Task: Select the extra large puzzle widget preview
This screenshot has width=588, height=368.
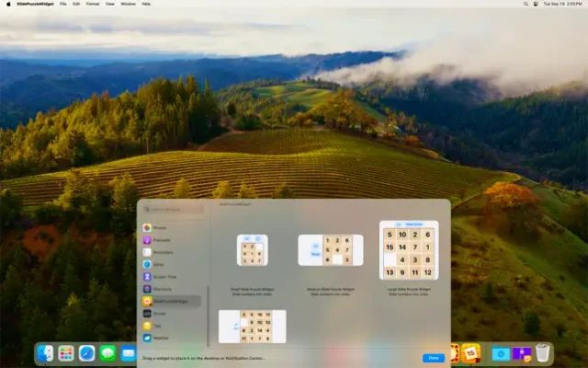Action: [x=253, y=327]
